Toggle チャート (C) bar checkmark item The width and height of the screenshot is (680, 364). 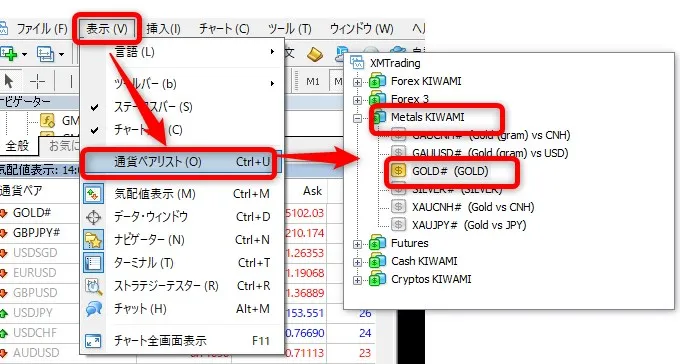click(x=182, y=130)
